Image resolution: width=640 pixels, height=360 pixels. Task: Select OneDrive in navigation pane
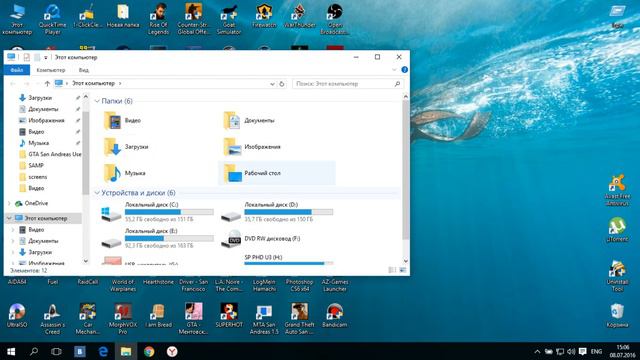pos(36,203)
